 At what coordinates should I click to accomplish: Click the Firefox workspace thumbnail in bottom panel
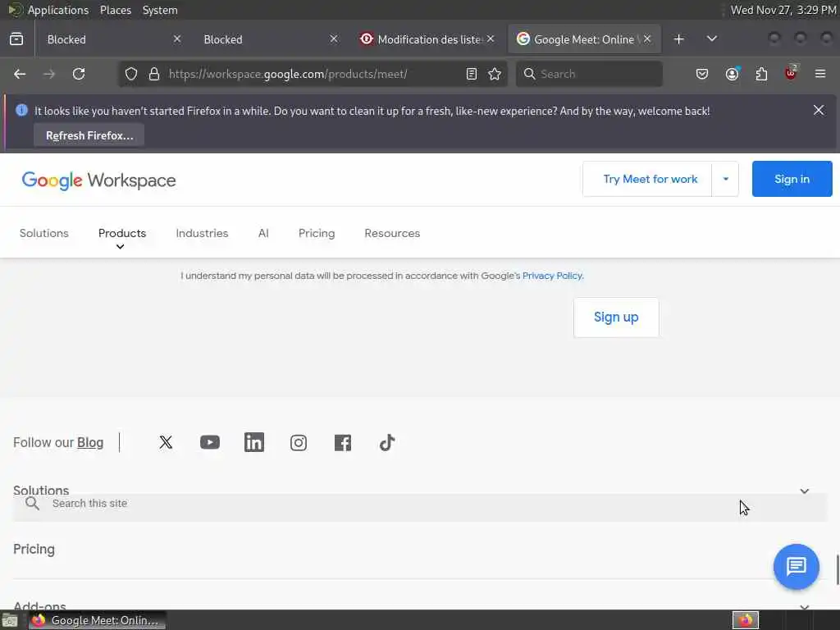click(x=745, y=620)
